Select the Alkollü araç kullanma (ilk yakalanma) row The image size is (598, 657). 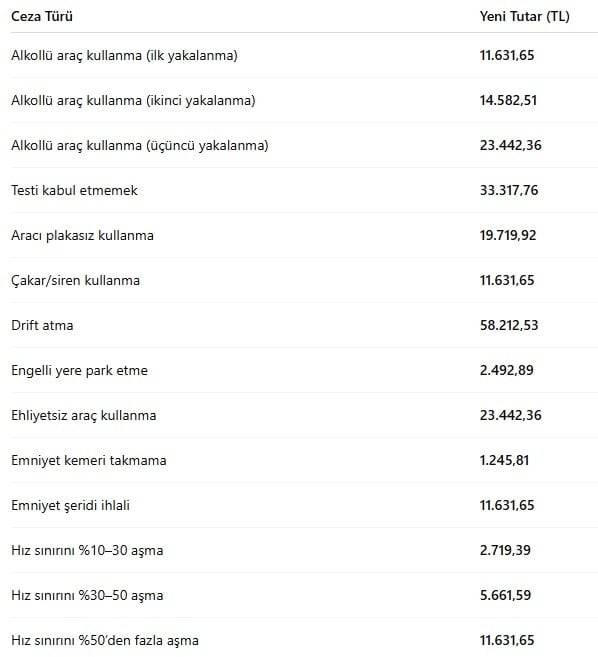click(x=304, y=55)
